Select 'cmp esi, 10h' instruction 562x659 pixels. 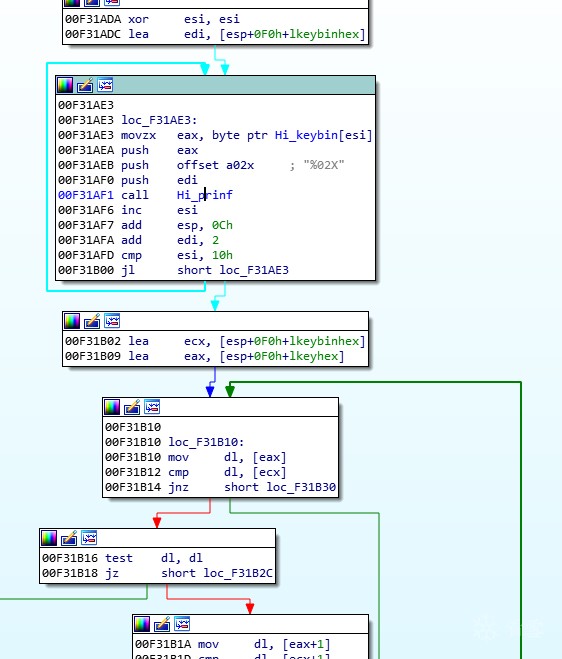pyautogui.click(x=145, y=256)
